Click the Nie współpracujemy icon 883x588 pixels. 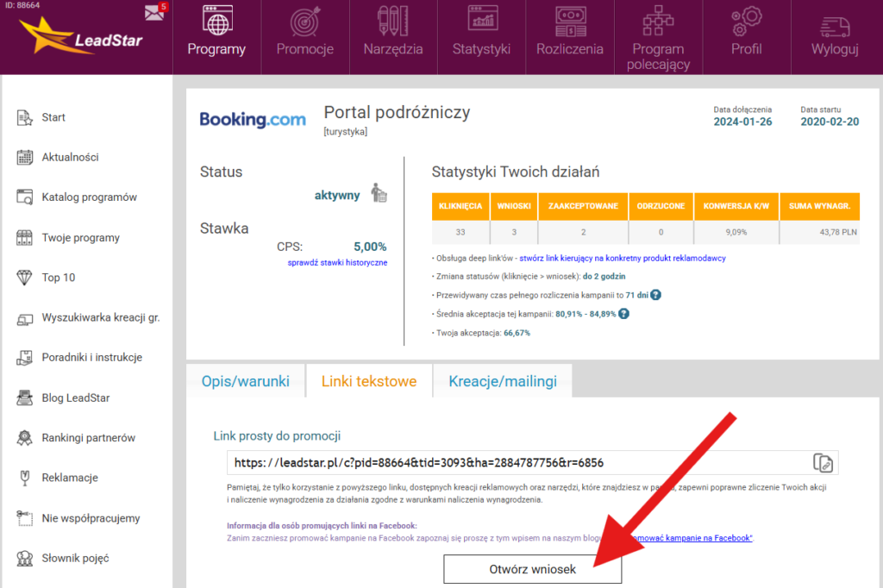pyautogui.click(x=24, y=518)
